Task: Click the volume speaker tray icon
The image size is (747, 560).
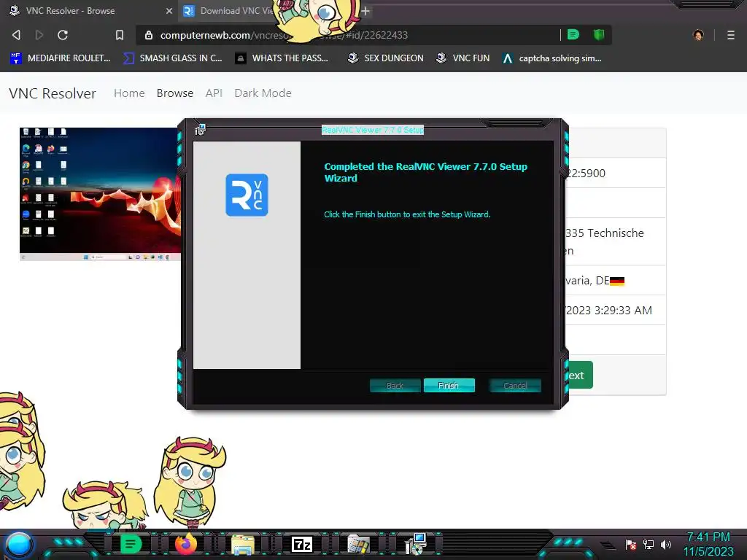Action: point(666,544)
